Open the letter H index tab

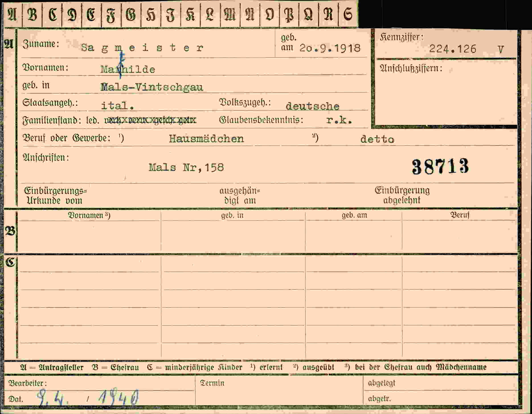[x=151, y=15]
